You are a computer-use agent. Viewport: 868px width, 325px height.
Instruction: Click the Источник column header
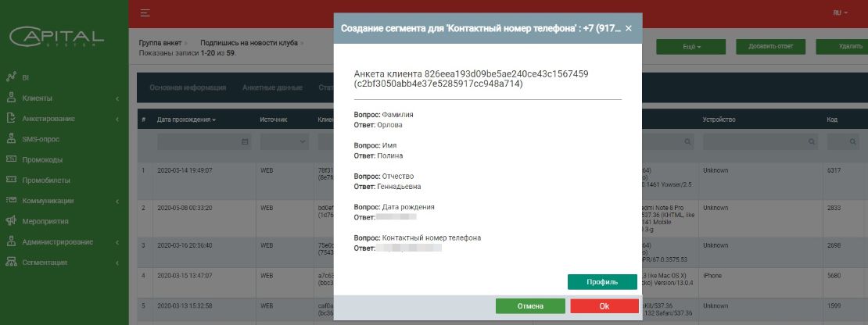(274, 120)
